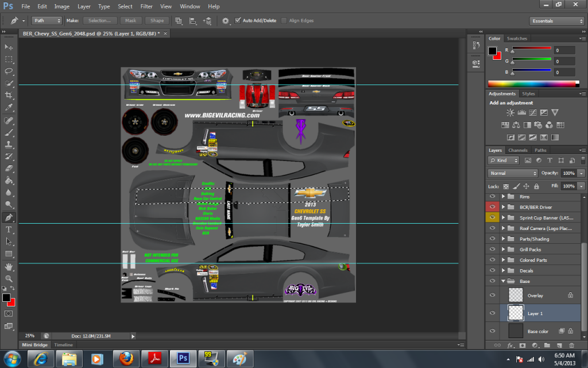Toggle Auto Add/Delete checkbox

point(238,21)
